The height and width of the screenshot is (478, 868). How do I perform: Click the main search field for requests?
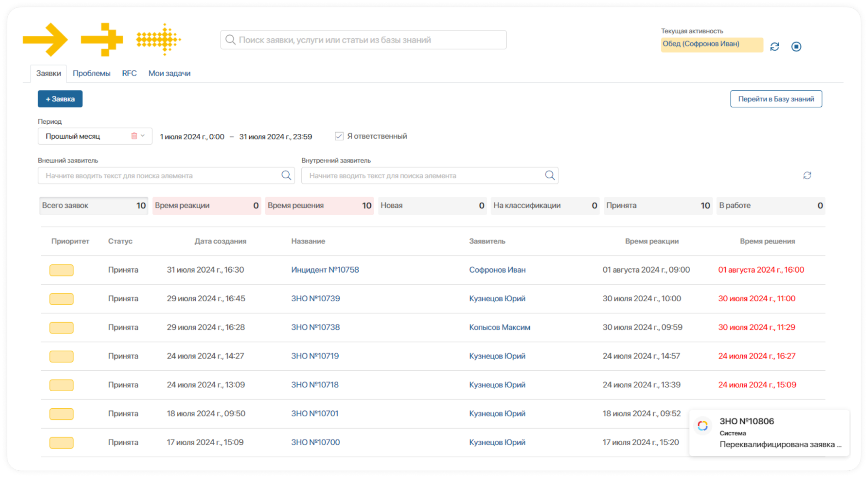[x=363, y=40]
